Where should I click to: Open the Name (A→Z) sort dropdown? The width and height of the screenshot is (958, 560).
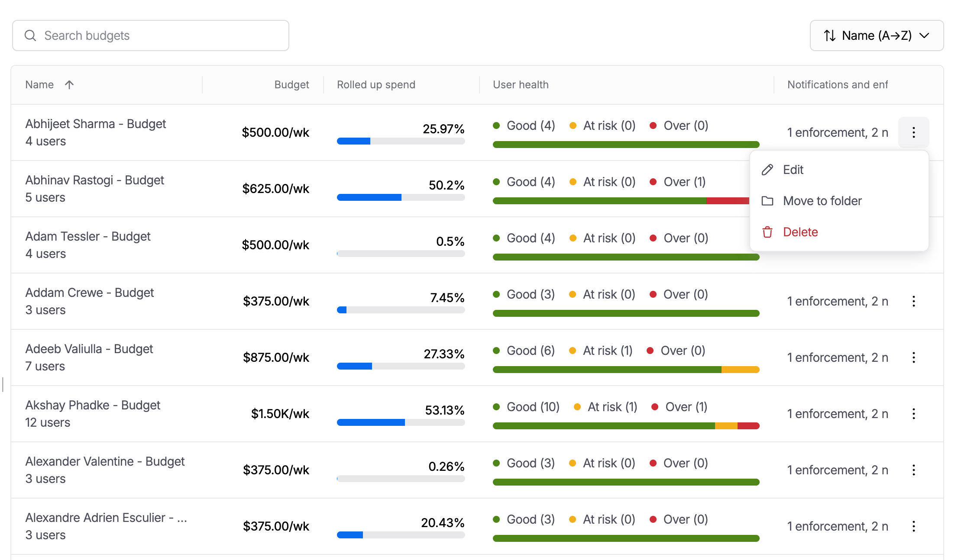click(877, 35)
